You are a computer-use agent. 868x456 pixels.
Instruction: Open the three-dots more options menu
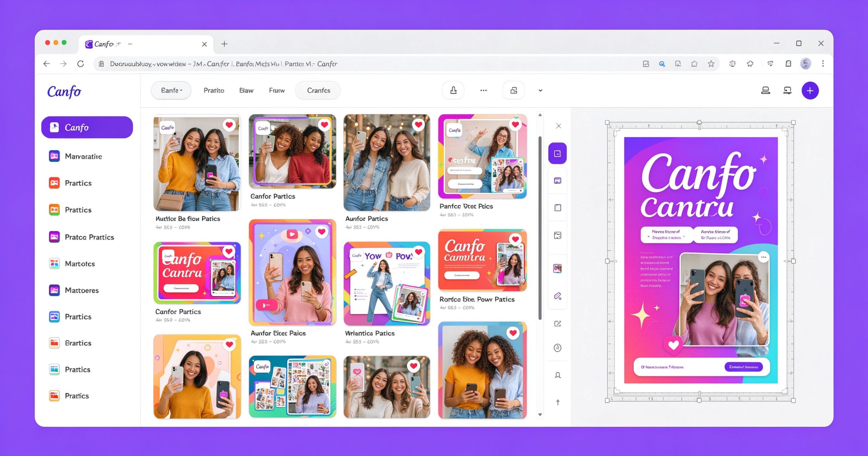tap(484, 90)
